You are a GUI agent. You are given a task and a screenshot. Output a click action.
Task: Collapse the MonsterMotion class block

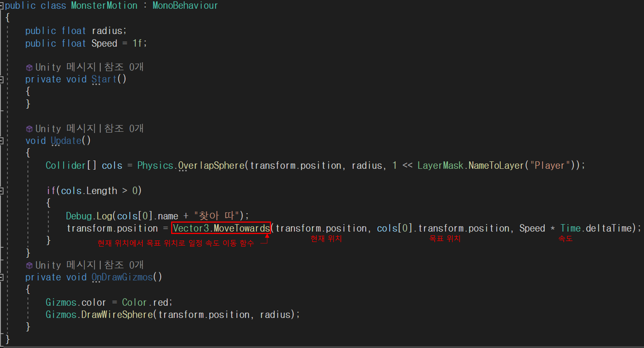[1, 6]
